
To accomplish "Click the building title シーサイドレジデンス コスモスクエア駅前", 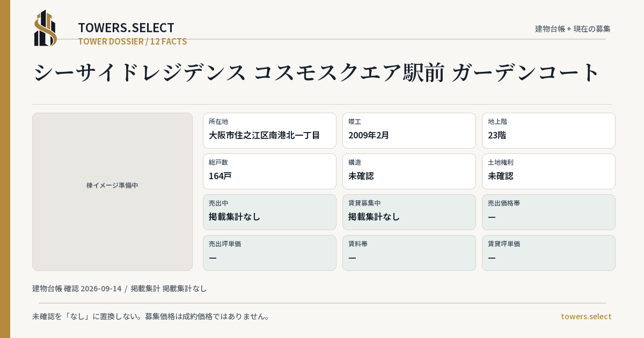I will click(316, 72).
